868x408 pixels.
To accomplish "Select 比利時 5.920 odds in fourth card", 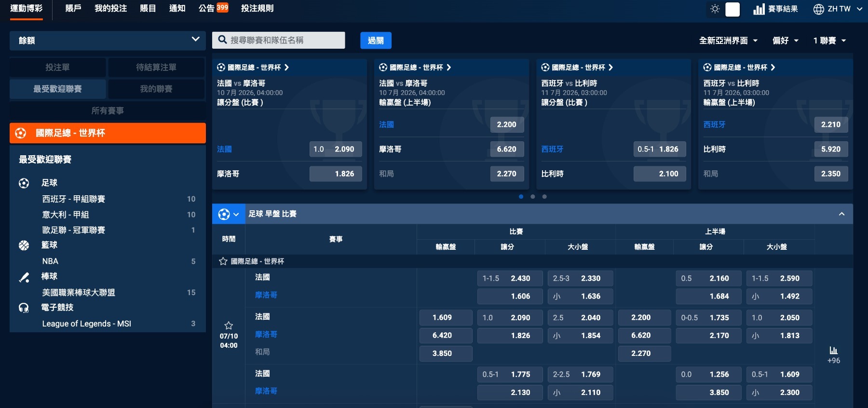I will 831,149.
